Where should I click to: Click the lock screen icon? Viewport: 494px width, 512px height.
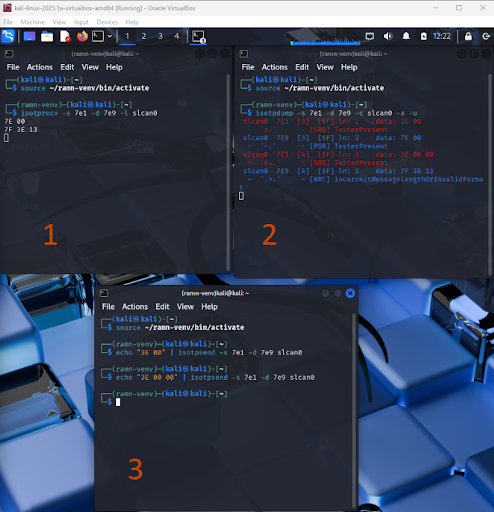468,36
